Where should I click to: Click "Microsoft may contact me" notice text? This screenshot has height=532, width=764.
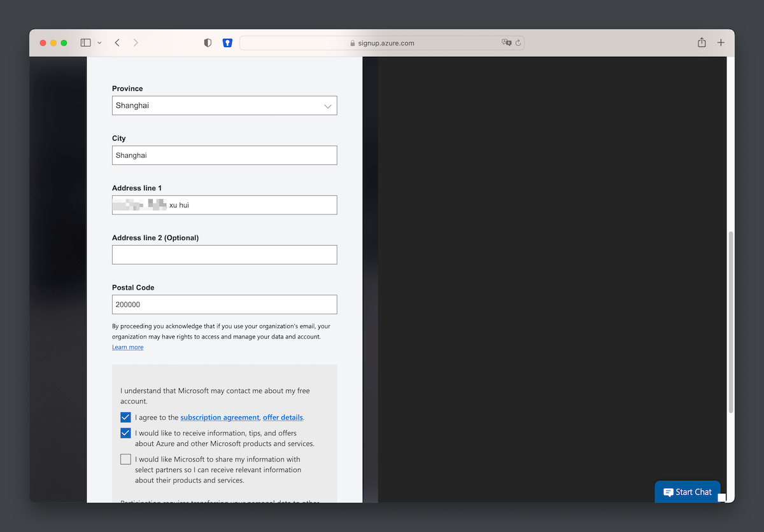click(215, 396)
